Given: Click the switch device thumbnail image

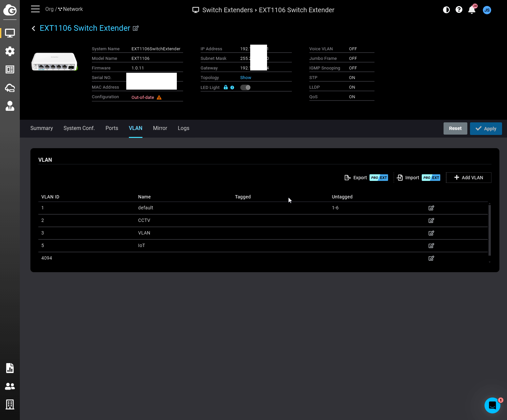Looking at the screenshot, I should (55, 62).
